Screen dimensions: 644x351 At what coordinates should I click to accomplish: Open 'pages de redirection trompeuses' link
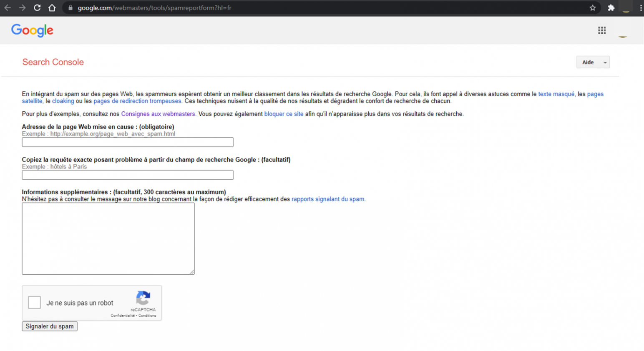click(137, 101)
